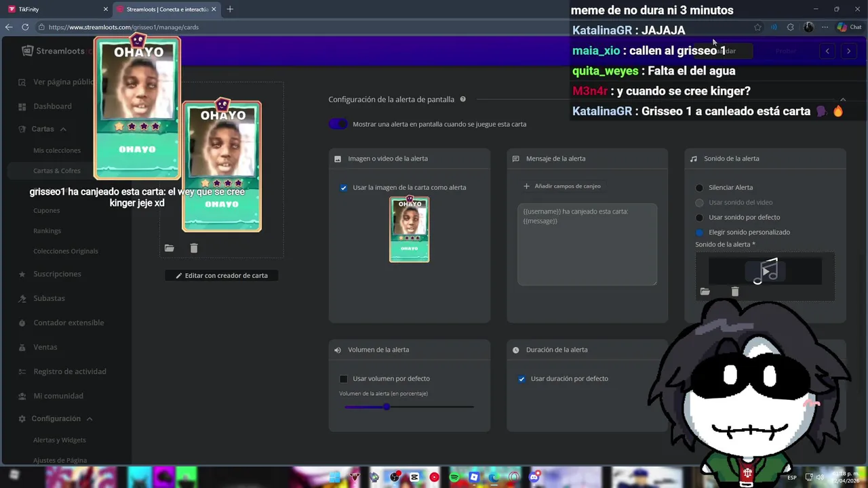868x488 pixels.
Task: Click the Sonido de la alerta panel heading
Action: coord(732,159)
